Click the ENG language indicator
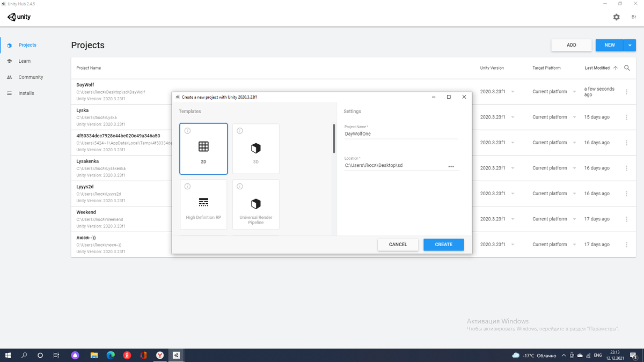 597,356
